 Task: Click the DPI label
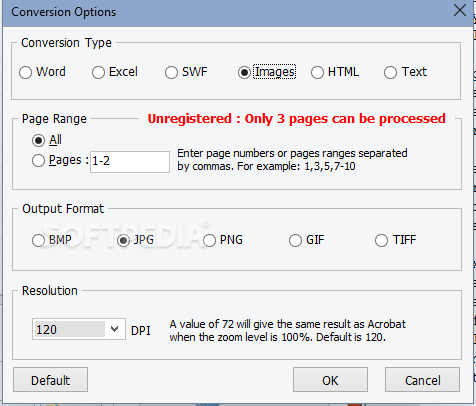[x=141, y=331]
